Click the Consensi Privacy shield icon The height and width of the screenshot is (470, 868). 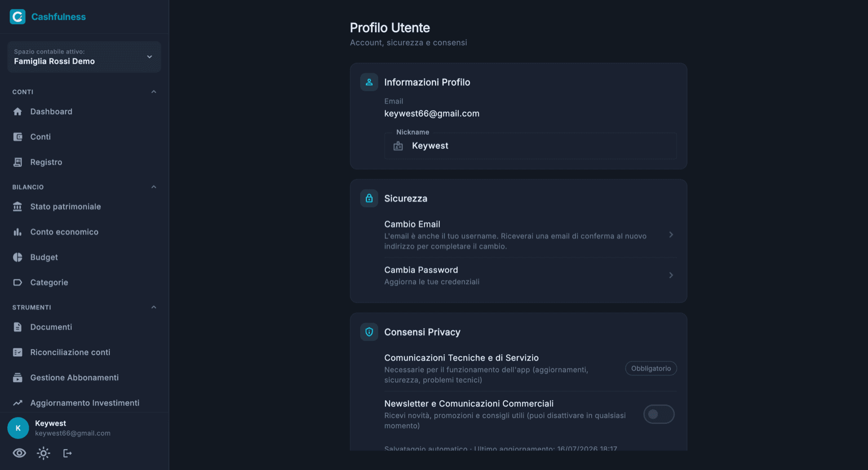pos(369,332)
